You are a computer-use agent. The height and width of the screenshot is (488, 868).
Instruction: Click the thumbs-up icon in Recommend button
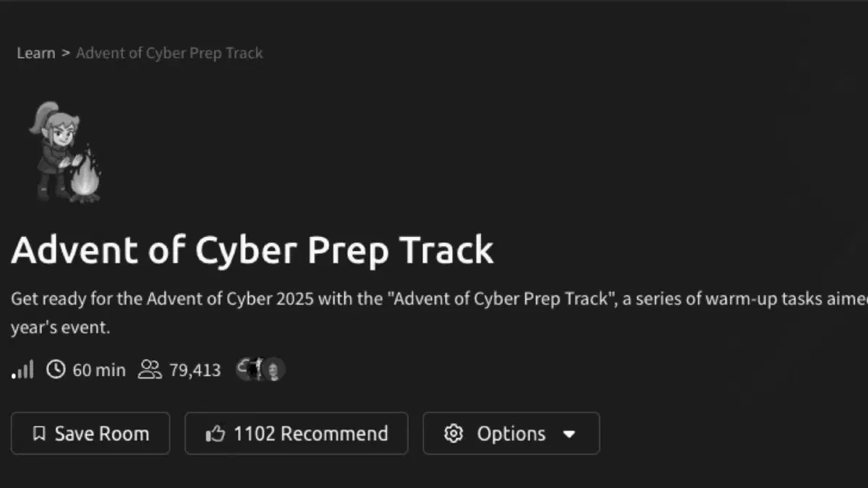215,433
